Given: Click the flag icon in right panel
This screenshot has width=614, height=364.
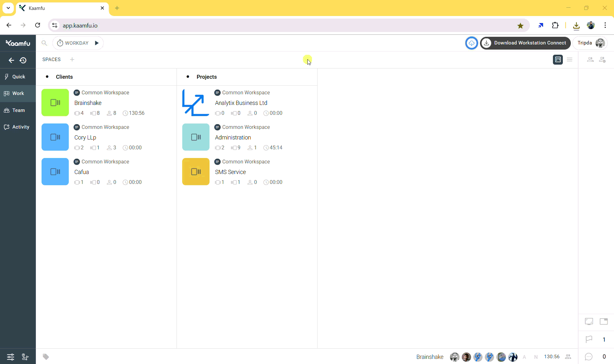Looking at the screenshot, I should (589, 339).
